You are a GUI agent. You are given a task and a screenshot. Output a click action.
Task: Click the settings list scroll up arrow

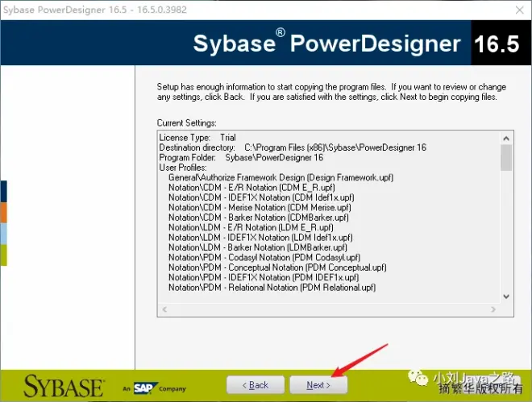(506, 139)
